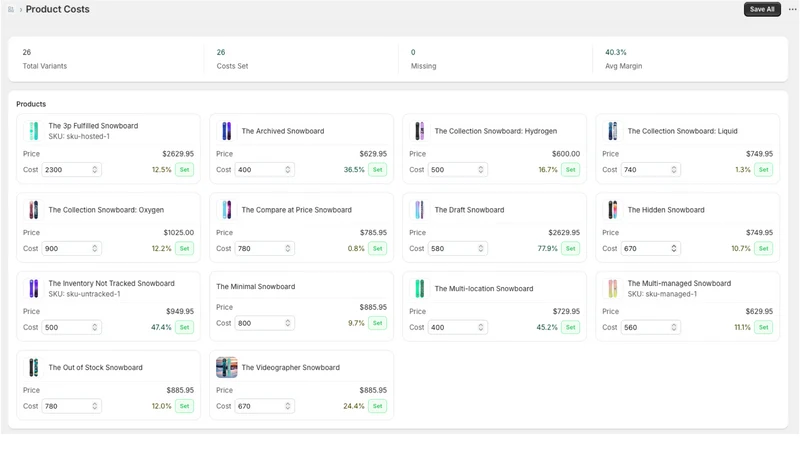Click the Compare at Price cost stepper arrows
800x450 pixels.
pyautogui.click(x=288, y=248)
